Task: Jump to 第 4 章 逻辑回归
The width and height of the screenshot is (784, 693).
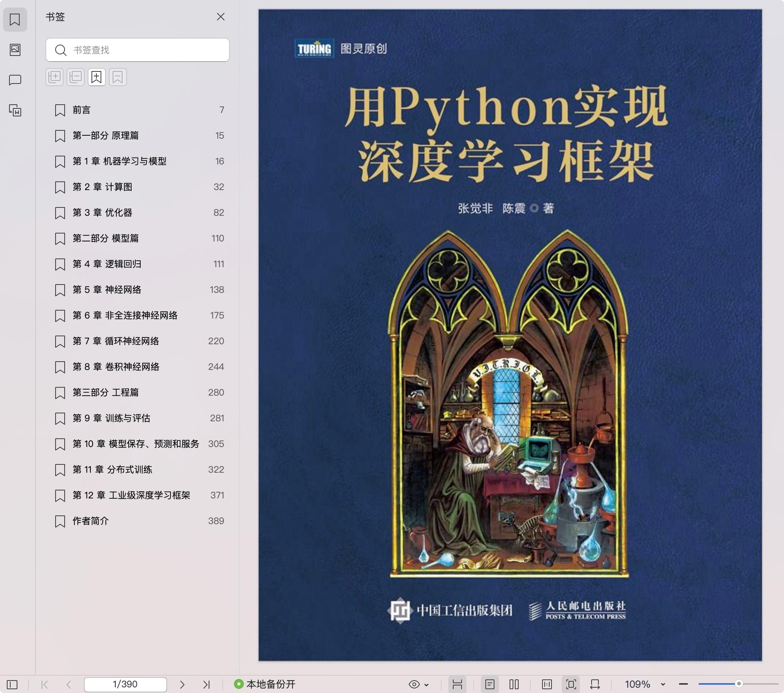Action: [x=137, y=264]
